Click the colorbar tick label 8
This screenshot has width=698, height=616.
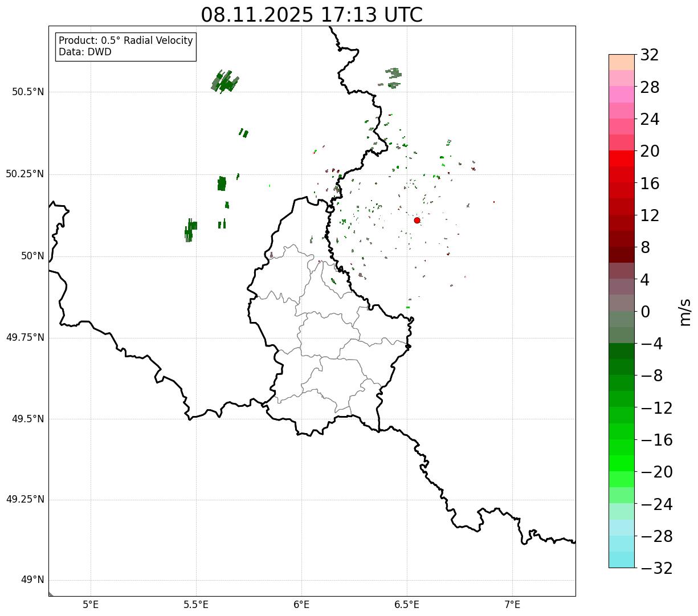tap(645, 248)
